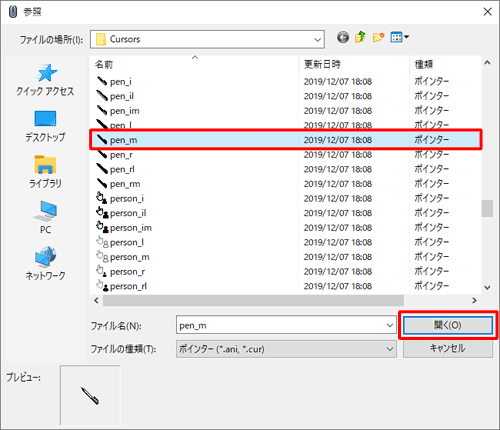This screenshot has height=430, width=500.
Task: Sort by Date Modified (更新日時) column header
Action: click(x=354, y=64)
